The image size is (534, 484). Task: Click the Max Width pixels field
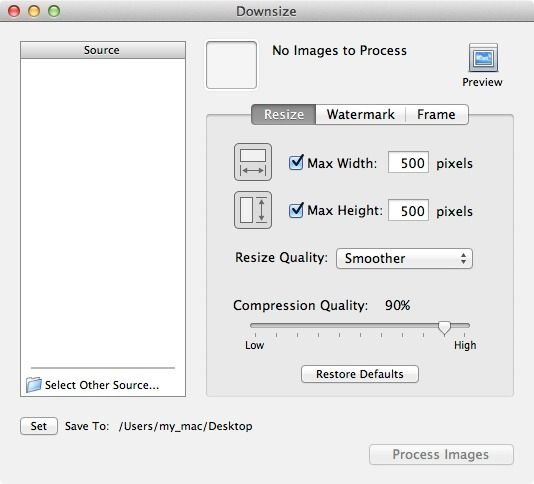(408, 162)
